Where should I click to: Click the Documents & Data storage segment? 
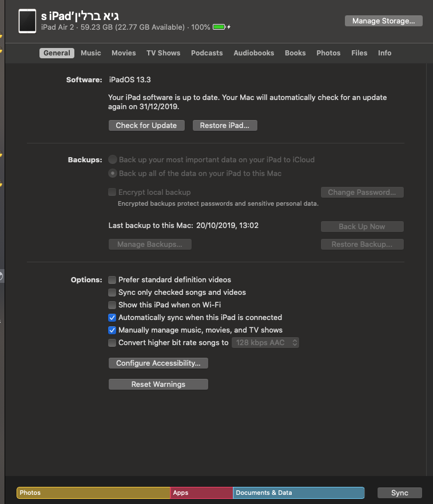(x=299, y=493)
